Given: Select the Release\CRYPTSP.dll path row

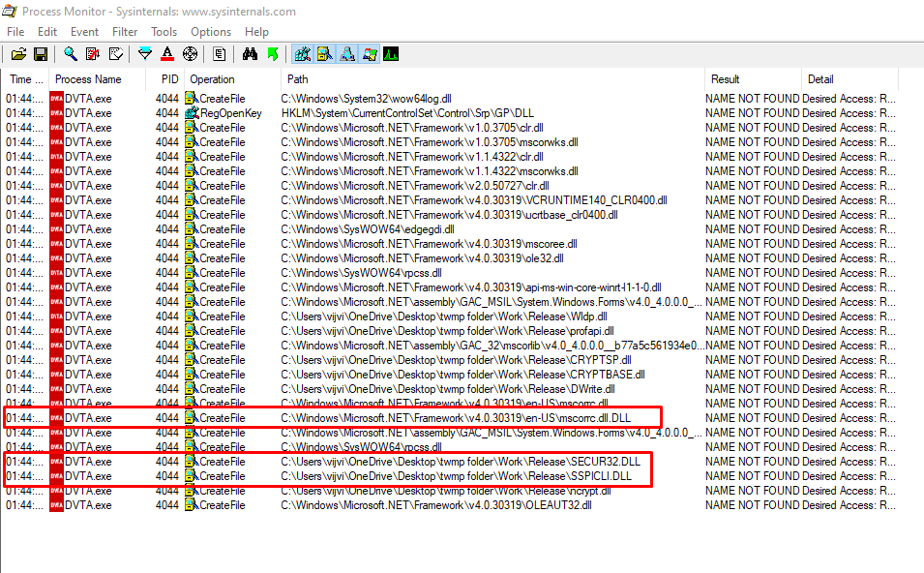Looking at the screenshot, I should coord(456,360).
